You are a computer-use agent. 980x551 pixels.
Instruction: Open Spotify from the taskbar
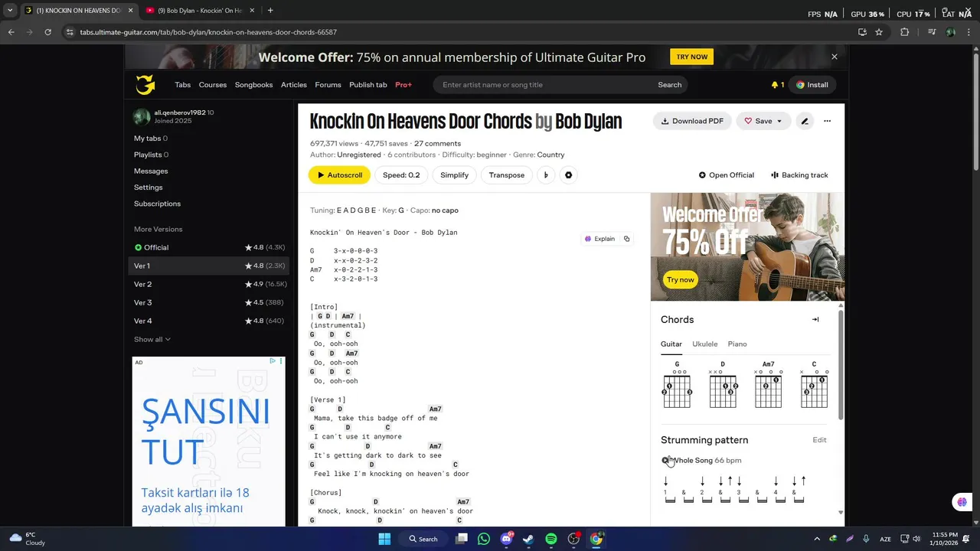tap(551, 539)
